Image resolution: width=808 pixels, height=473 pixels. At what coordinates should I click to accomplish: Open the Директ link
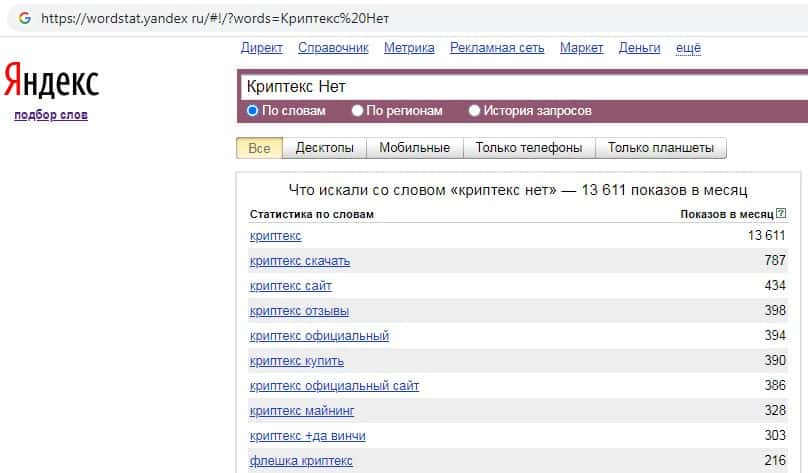(262, 48)
